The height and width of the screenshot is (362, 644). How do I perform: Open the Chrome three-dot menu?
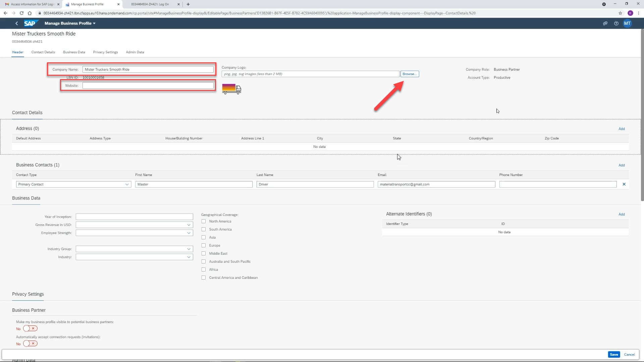tap(639, 13)
